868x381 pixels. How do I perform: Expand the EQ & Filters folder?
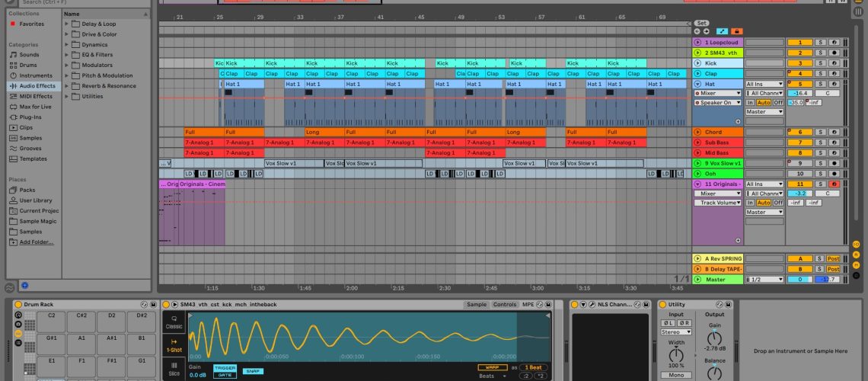click(66, 55)
